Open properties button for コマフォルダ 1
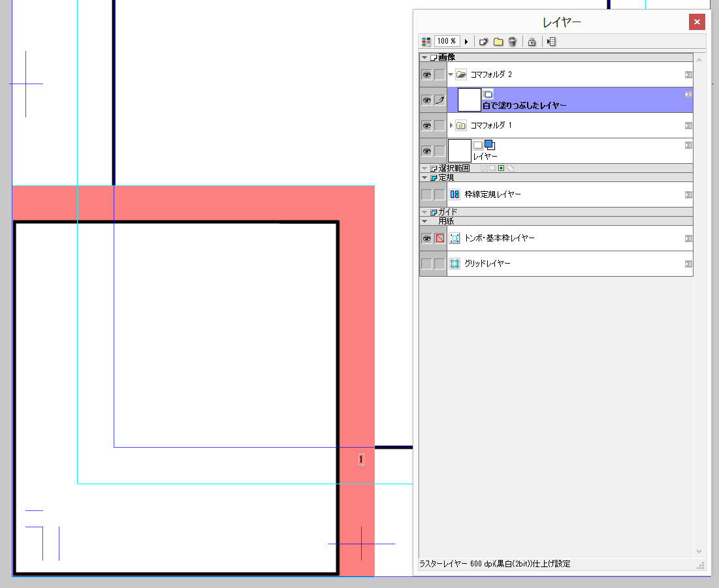The height and width of the screenshot is (588, 719). coord(688,125)
